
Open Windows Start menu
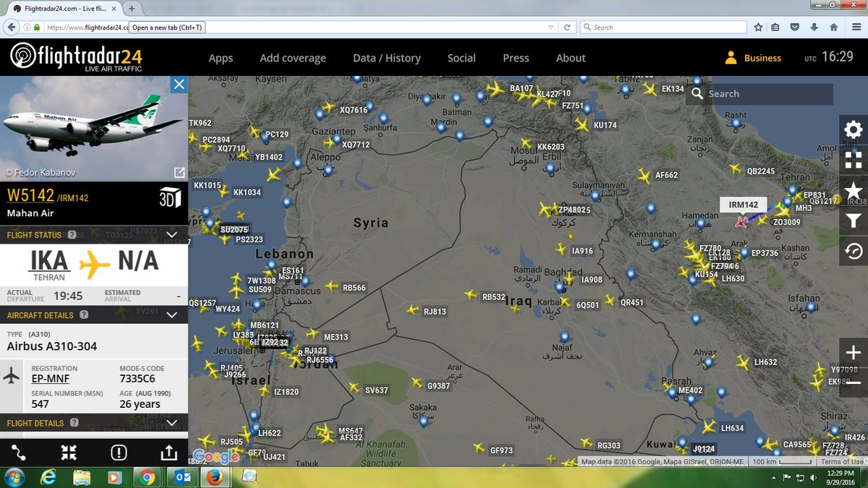pyautogui.click(x=14, y=477)
